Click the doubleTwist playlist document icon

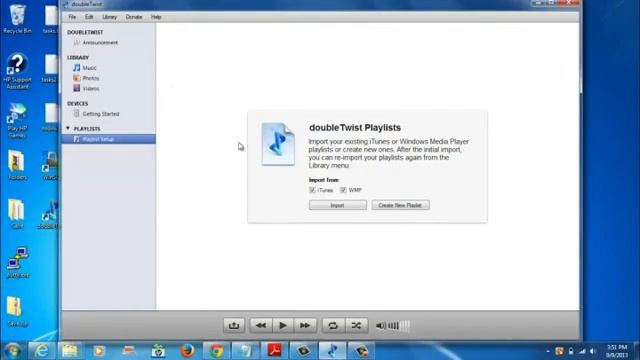tap(278, 144)
